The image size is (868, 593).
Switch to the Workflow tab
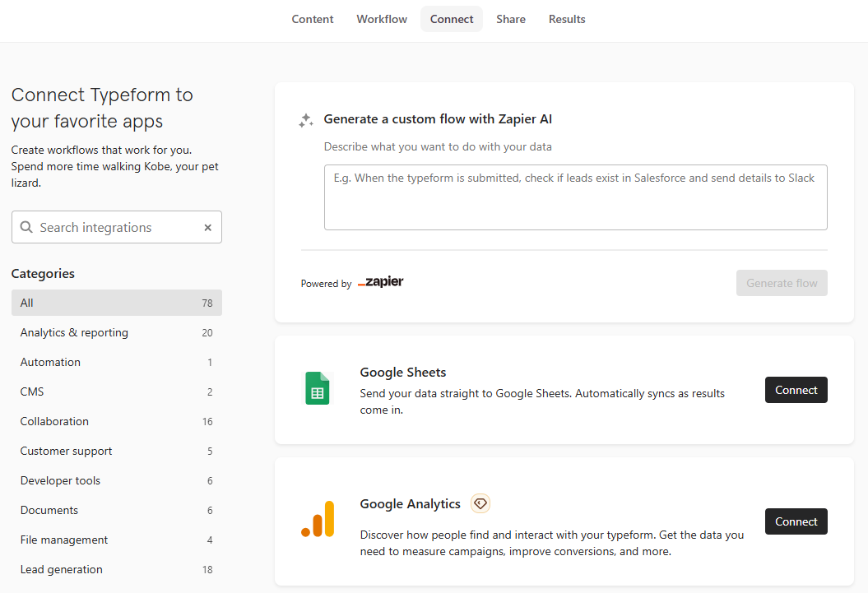[382, 19]
